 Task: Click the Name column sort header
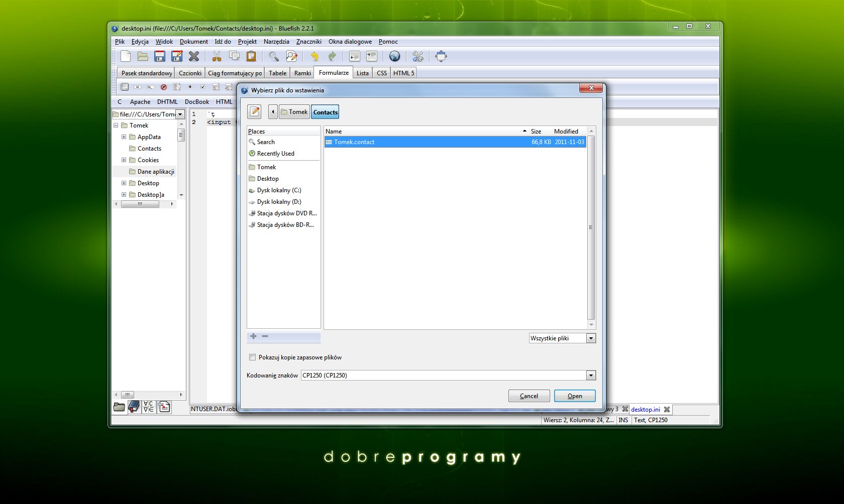(x=426, y=132)
